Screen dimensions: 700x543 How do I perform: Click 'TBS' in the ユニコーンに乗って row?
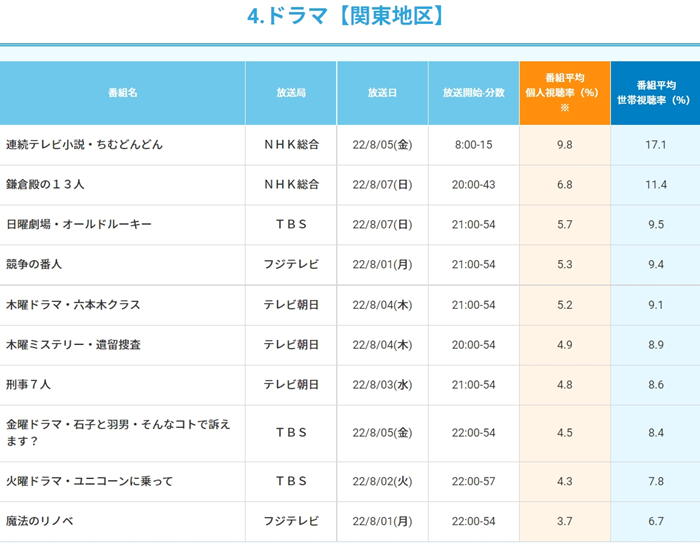click(292, 481)
